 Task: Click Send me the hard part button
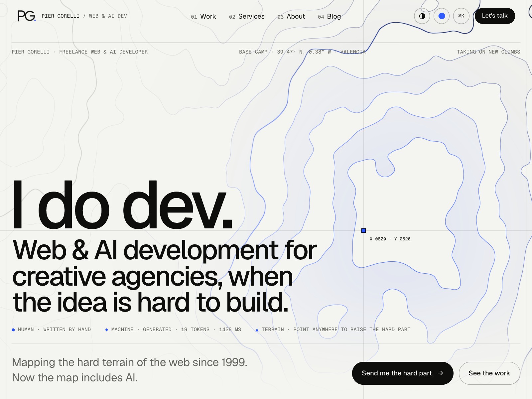point(403,373)
